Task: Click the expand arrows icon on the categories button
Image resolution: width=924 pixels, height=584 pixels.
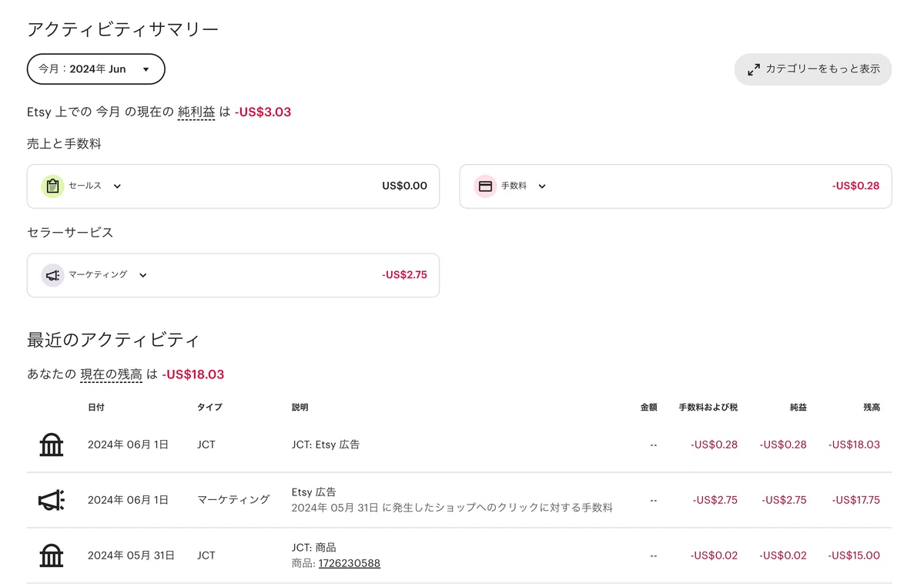Action: (x=754, y=69)
